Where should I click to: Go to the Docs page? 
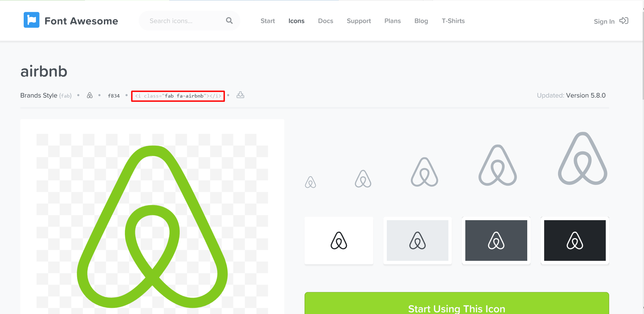[326, 21]
